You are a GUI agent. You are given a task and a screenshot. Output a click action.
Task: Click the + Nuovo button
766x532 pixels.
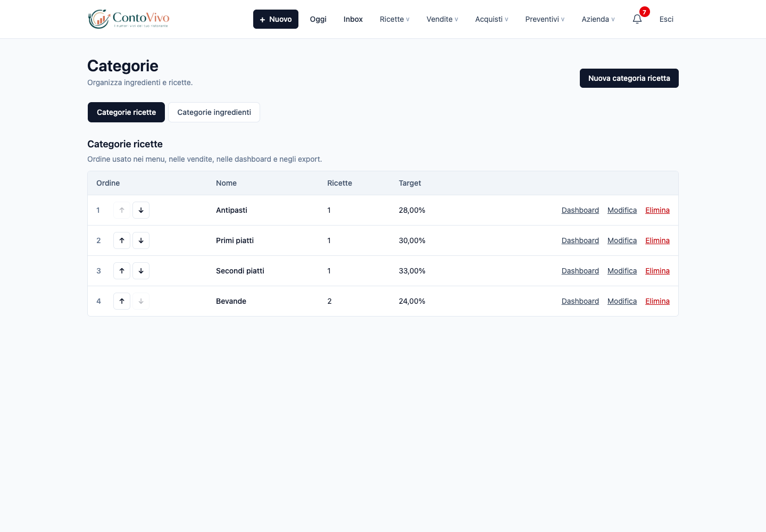point(276,19)
